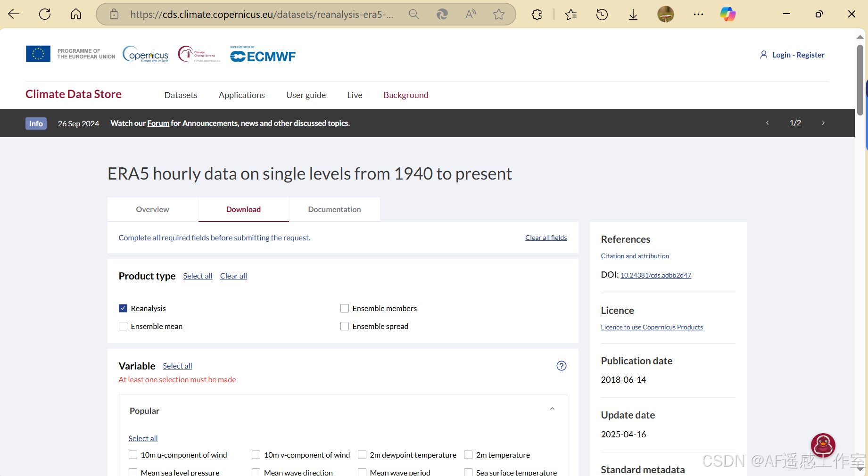
Task: Click Login - Register link
Action: pyautogui.click(x=798, y=55)
